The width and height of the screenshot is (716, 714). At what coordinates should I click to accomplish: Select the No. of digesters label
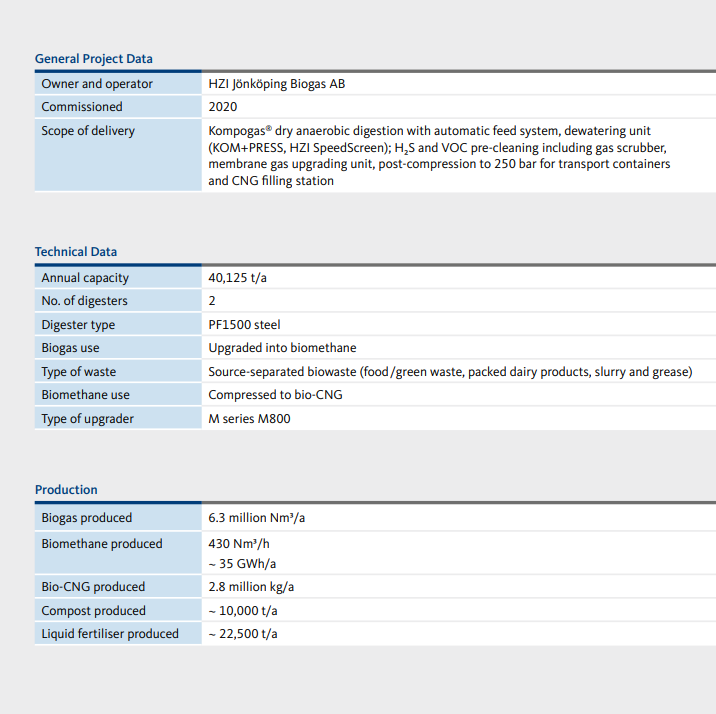(x=84, y=301)
